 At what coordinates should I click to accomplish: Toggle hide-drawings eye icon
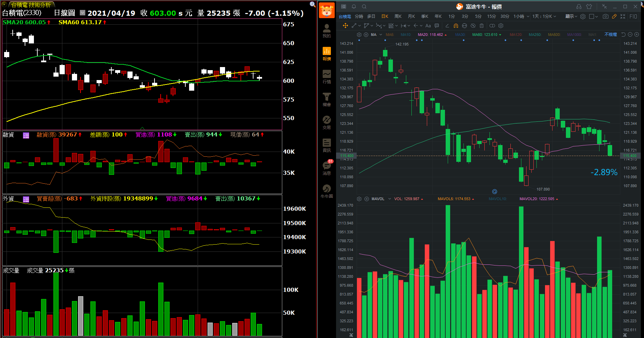[473, 26]
